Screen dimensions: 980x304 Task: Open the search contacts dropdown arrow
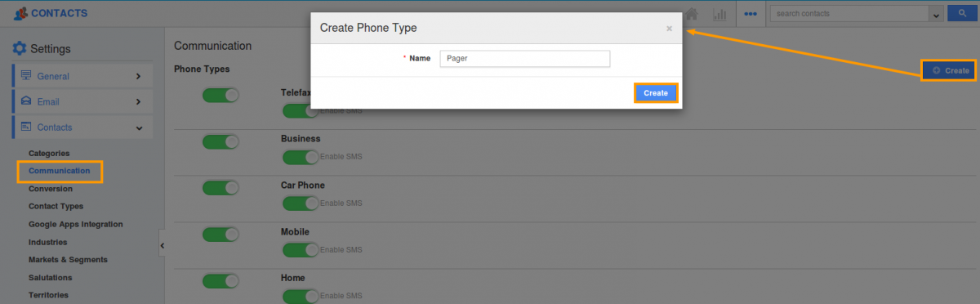pyautogui.click(x=935, y=14)
